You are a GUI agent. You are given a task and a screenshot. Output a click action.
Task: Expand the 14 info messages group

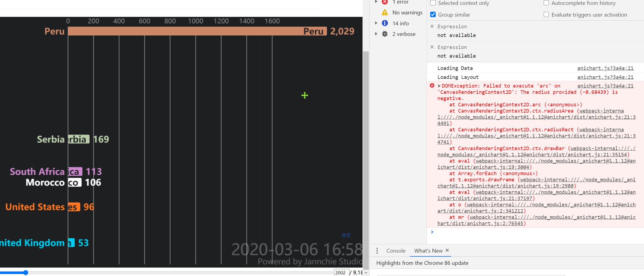[x=376, y=23]
